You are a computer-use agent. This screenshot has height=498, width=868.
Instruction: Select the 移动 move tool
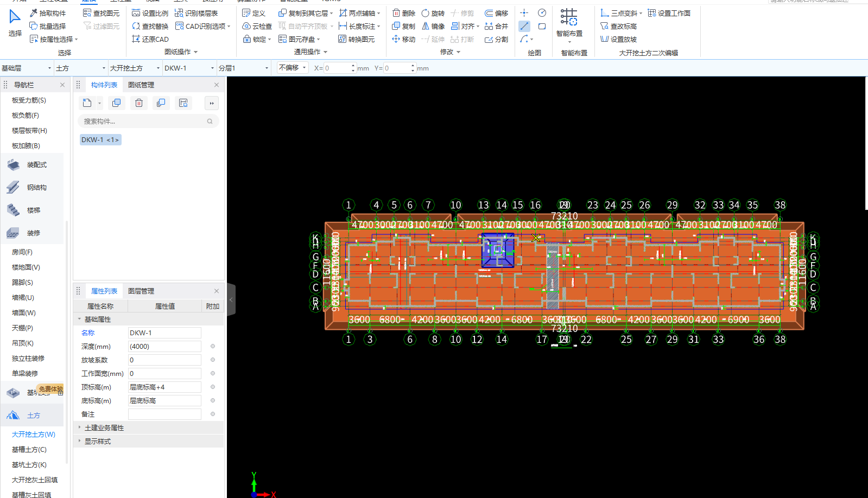pos(403,39)
